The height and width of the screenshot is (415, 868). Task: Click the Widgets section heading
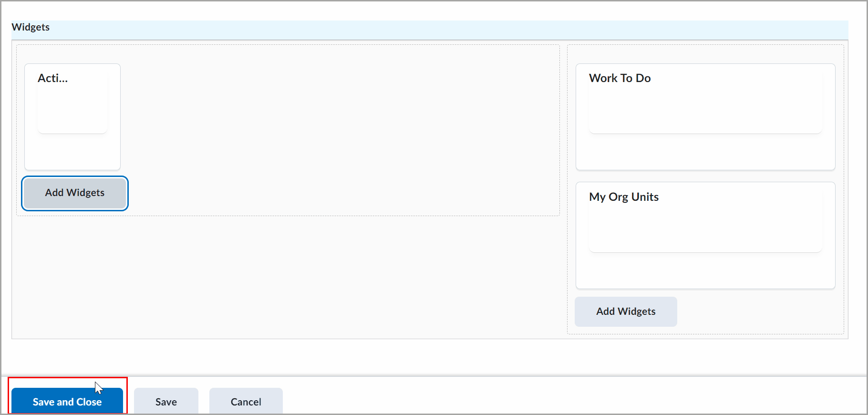(x=31, y=27)
